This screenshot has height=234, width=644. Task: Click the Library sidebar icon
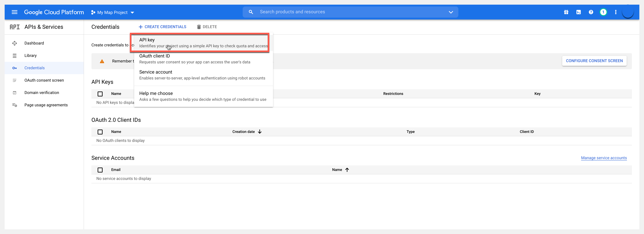pos(15,56)
